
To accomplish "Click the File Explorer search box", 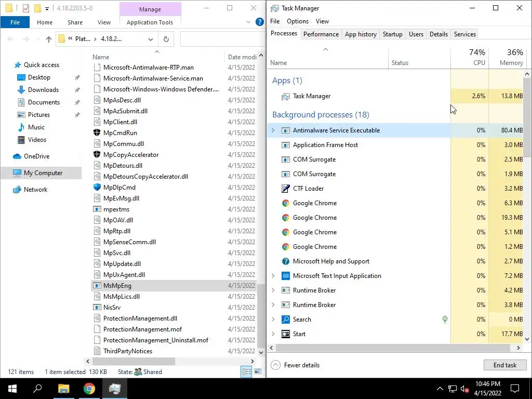I will pos(222,39).
